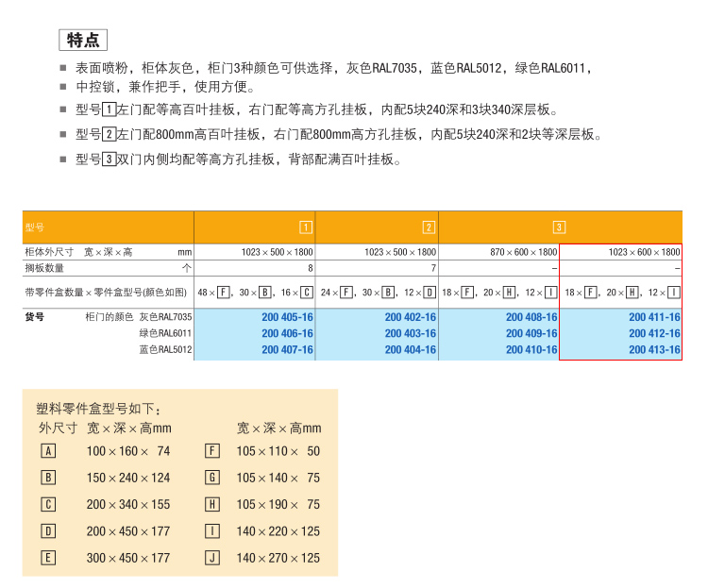Click item number 200 411-16
Screen dimensions: 708x588
655,317
